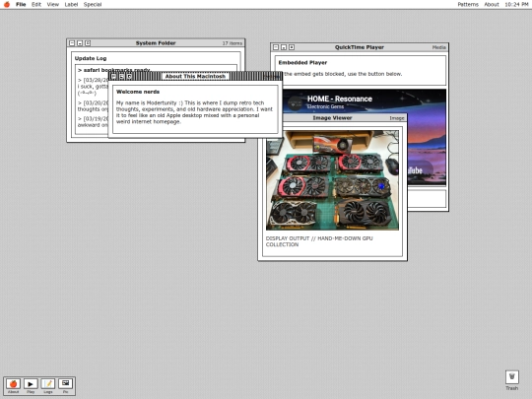Screen dimensions: 532x399
Task: Open the Label menu
Action: (71, 4)
